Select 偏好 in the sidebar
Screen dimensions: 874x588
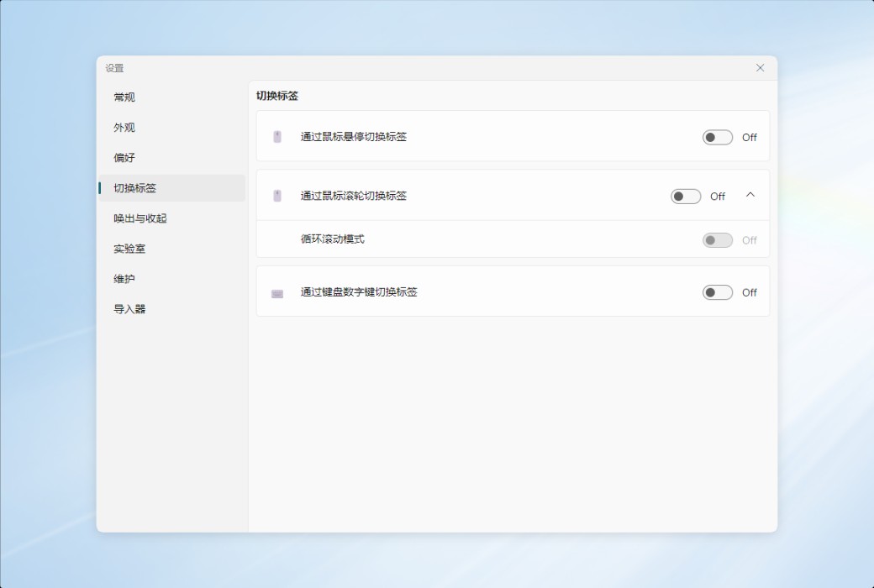tap(172, 158)
